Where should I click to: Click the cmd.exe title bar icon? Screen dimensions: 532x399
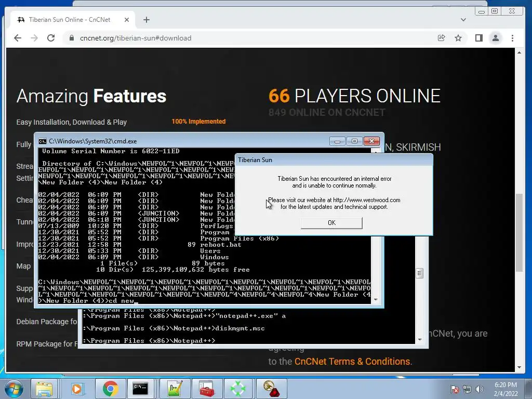pos(43,141)
